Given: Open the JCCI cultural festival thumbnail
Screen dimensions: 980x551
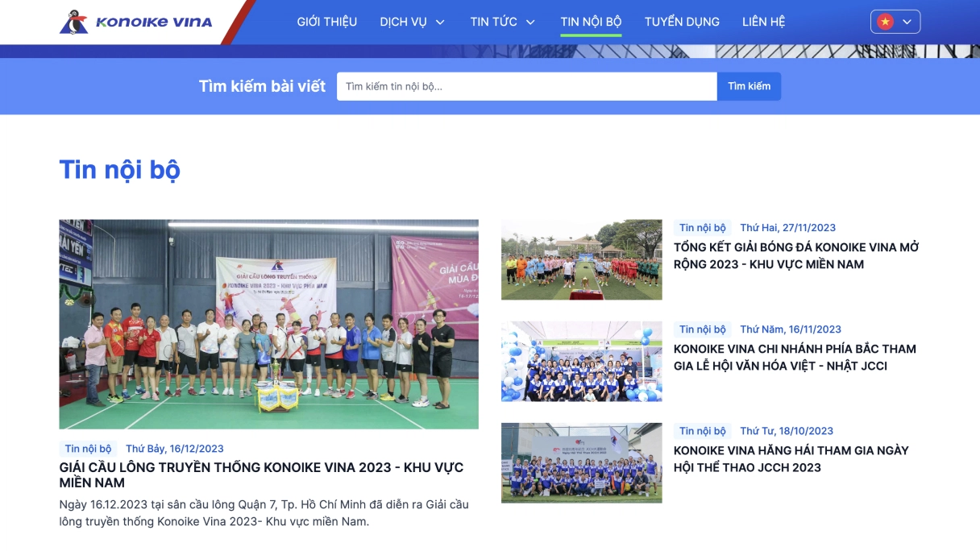Looking at the screenshot, I should point(582,362).
